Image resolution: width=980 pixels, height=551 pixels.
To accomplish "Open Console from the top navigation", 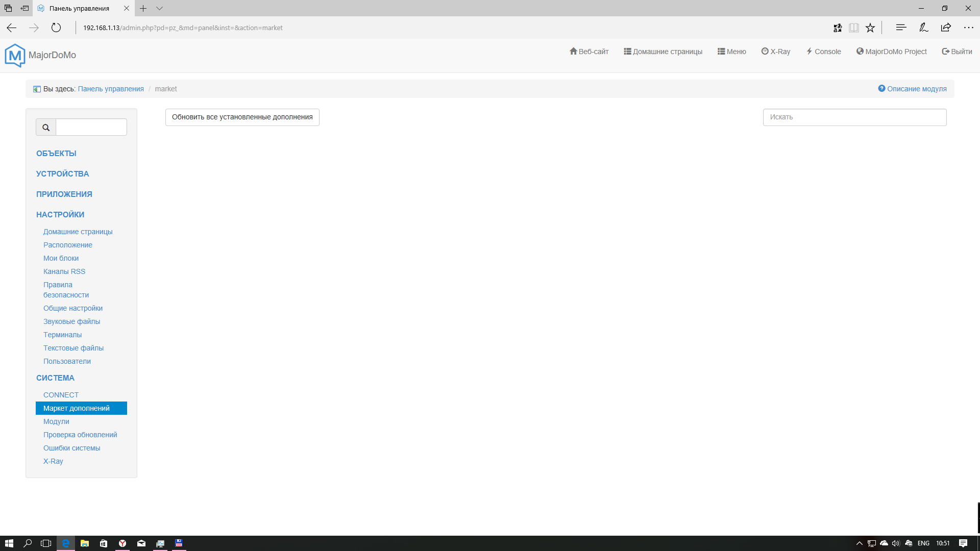I will (823, 52).
